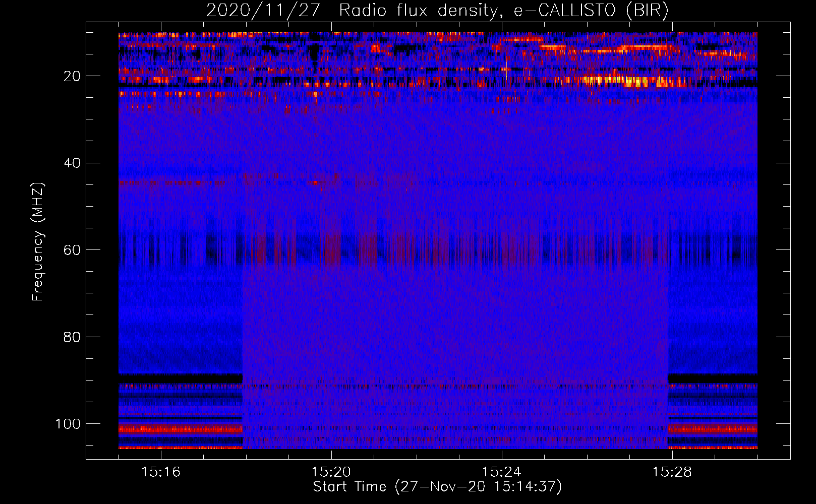Click the Start Time x-axis label
The image size is (816, 504).
pos(437,487)
